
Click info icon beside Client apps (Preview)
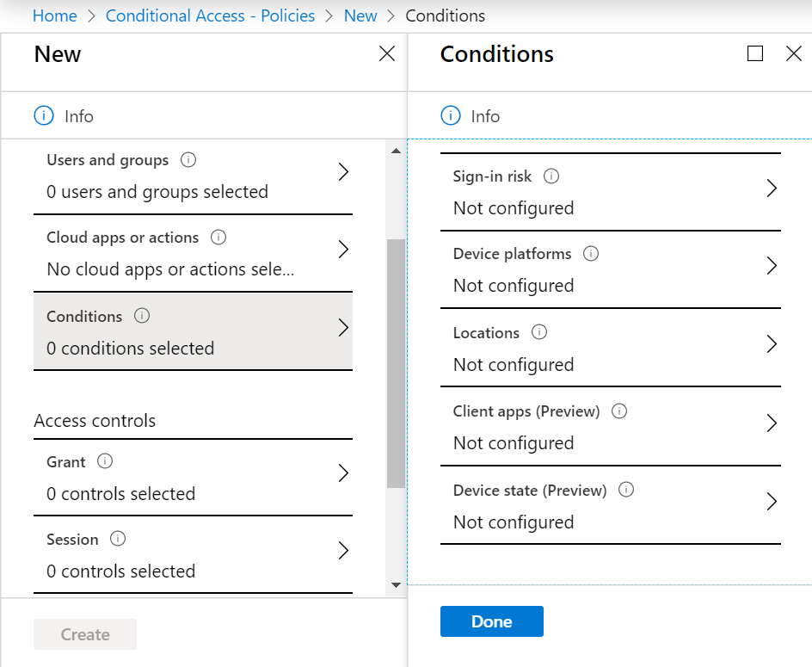(x=619, y=411)
